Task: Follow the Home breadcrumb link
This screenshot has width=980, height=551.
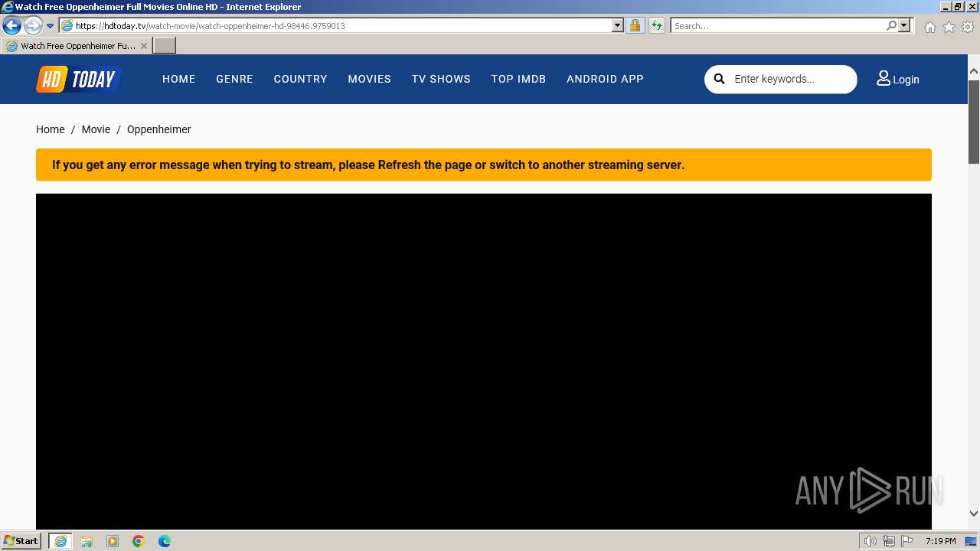Action: tap(51, 129)
